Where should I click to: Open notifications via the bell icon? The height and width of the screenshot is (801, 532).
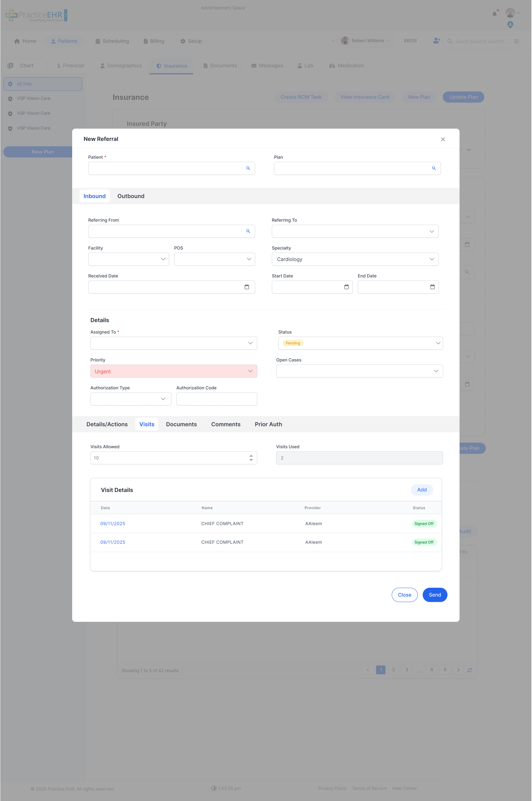(494, 14)
